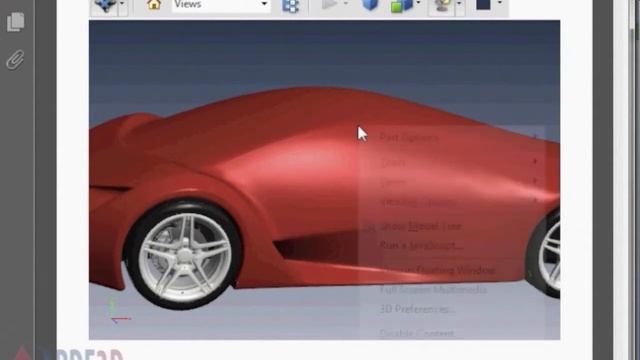
Task: Open the Page Thumbnails panel icon
Action: tap(16, 22)
